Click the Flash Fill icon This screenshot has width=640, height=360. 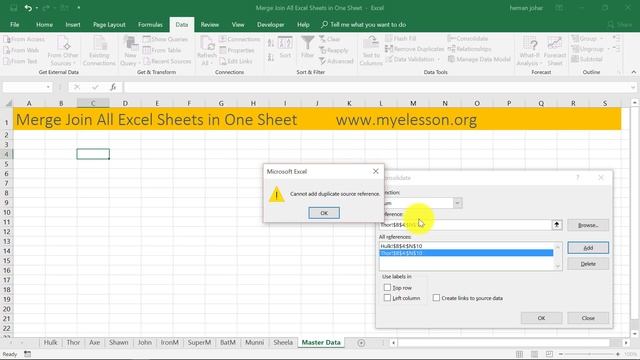(x=389, y=38)
